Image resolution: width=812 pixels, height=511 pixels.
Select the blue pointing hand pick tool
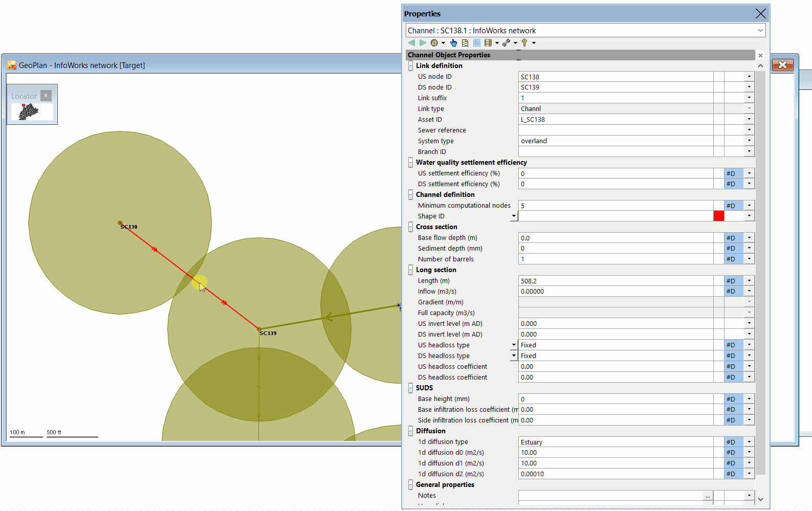coord(453,43)
